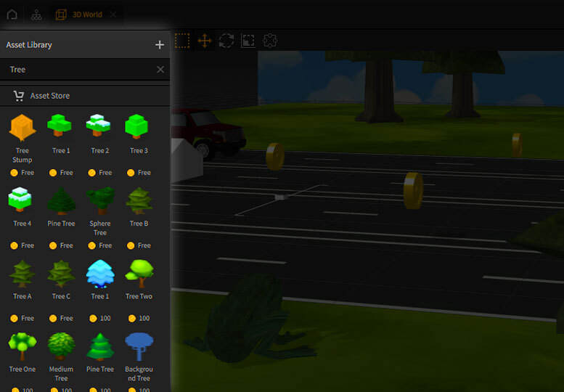Click the Tree search field

(80, 70)
